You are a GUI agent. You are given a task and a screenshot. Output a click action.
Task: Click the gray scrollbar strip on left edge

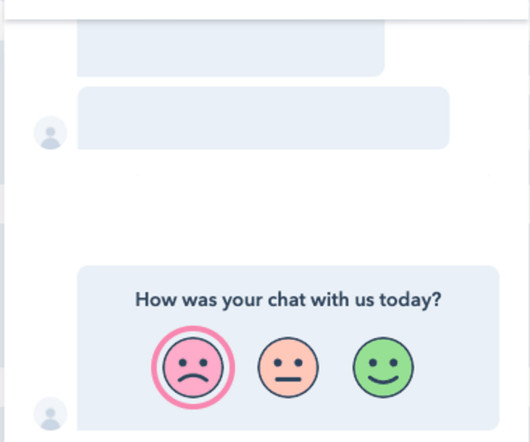(x=2, y=221)
